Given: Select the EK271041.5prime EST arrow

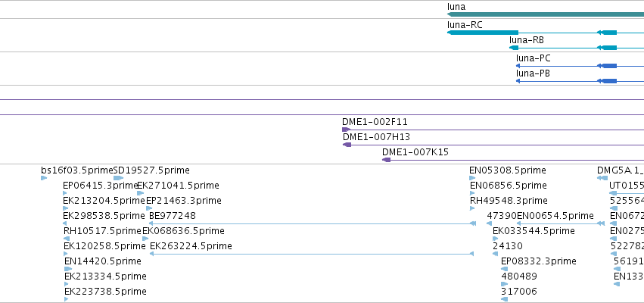Looking at the screenshot, I should point(141,193).
